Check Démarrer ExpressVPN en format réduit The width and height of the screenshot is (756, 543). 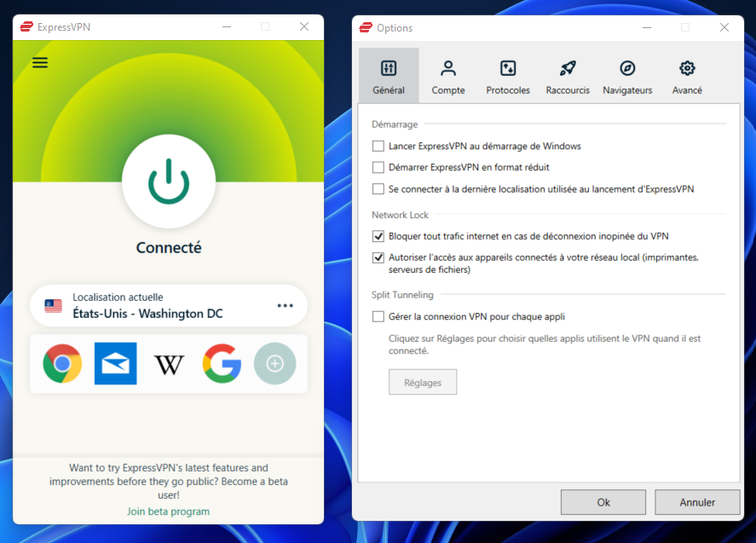[378, 167]
